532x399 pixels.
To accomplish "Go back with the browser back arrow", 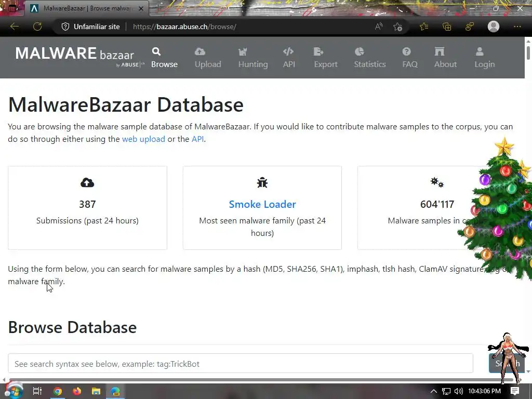I will click(14, 26).
